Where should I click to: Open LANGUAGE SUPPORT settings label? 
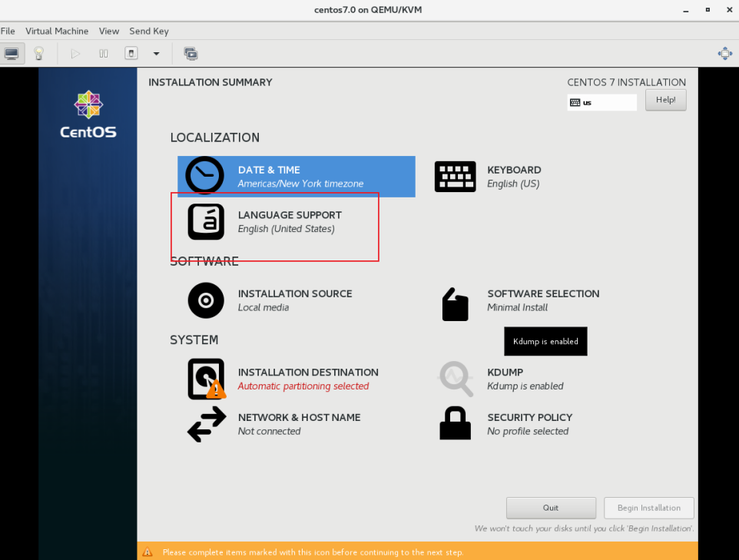point(290,215)
